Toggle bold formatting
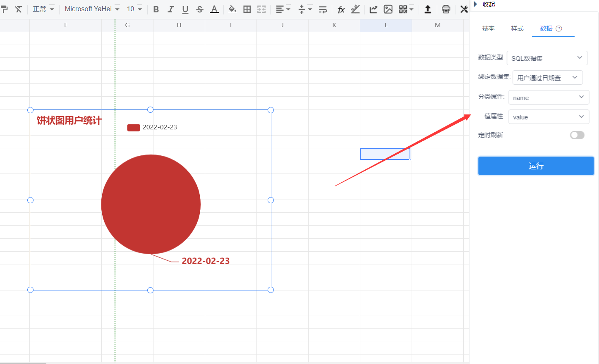This screenshot has width=599, height=364. click(x=156, y=9)
